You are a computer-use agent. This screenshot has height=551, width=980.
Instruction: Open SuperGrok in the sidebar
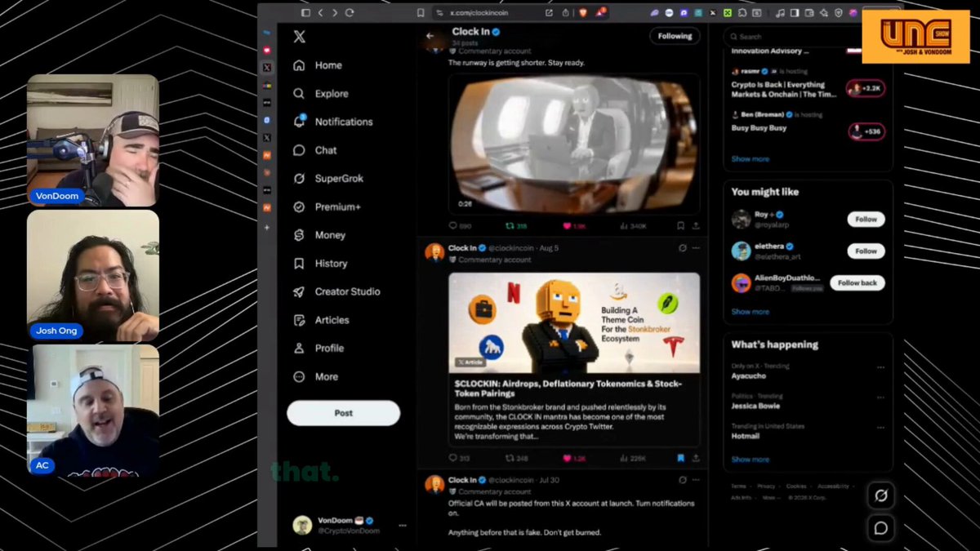tap(328, 179)
